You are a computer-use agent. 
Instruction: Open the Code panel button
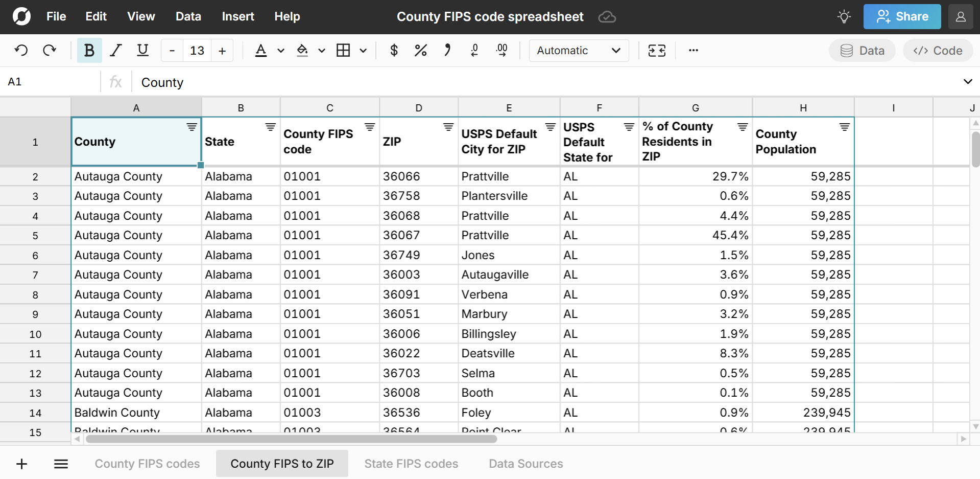938,50
